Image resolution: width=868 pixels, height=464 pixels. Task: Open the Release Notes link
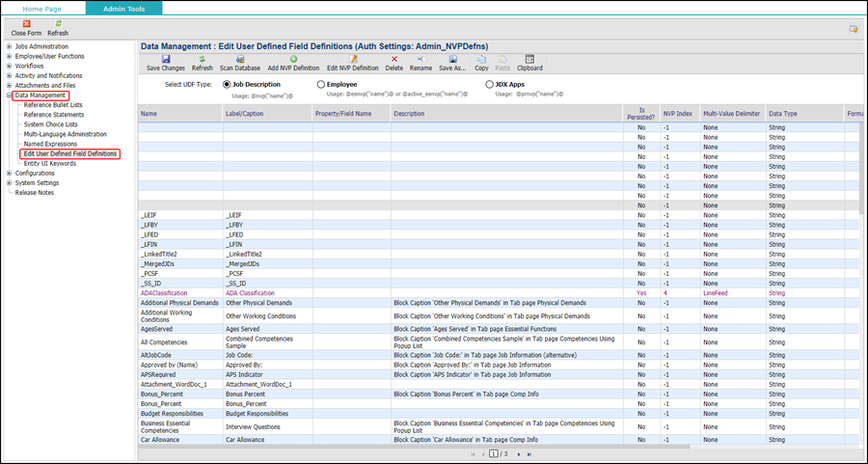(34, 192)
